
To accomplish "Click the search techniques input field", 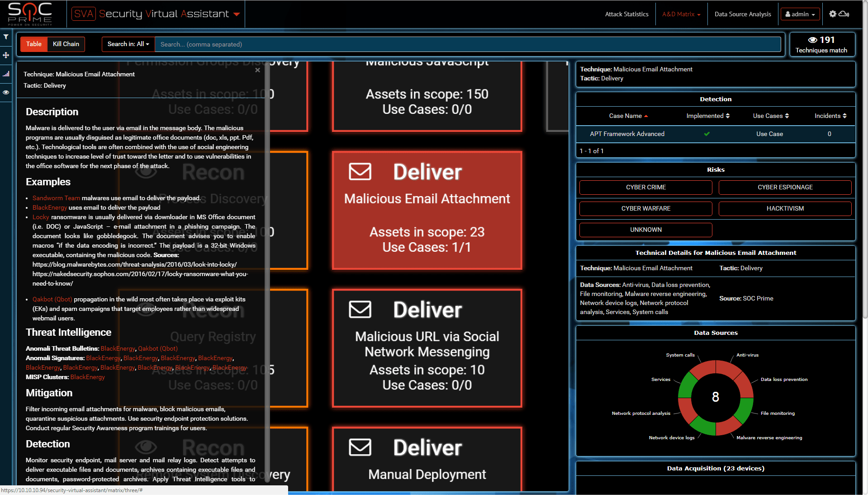I will click(467, 44).
